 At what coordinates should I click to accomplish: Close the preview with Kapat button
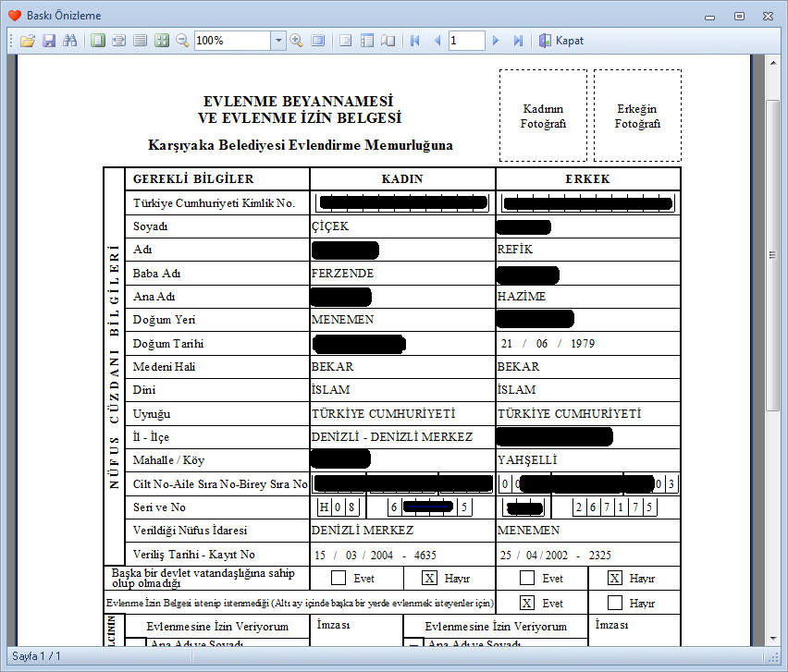[x=561, y=41]
